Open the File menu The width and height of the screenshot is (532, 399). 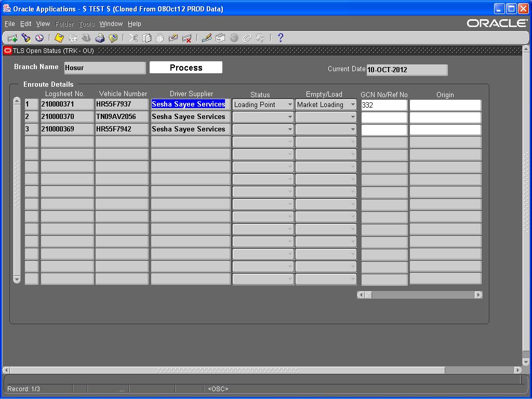(x=10, y=24)
